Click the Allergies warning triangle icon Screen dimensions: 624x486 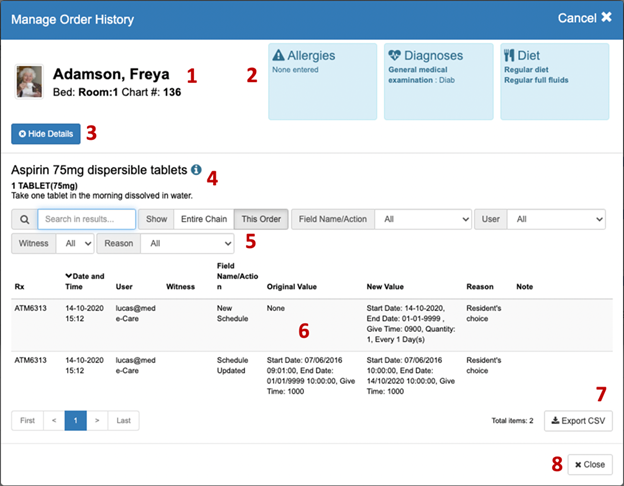click(279, 56)
